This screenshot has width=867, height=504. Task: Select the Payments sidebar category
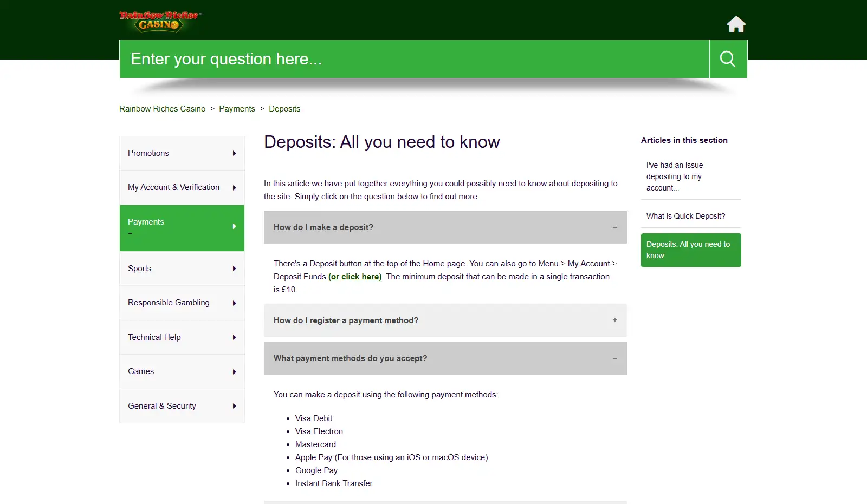182,228
